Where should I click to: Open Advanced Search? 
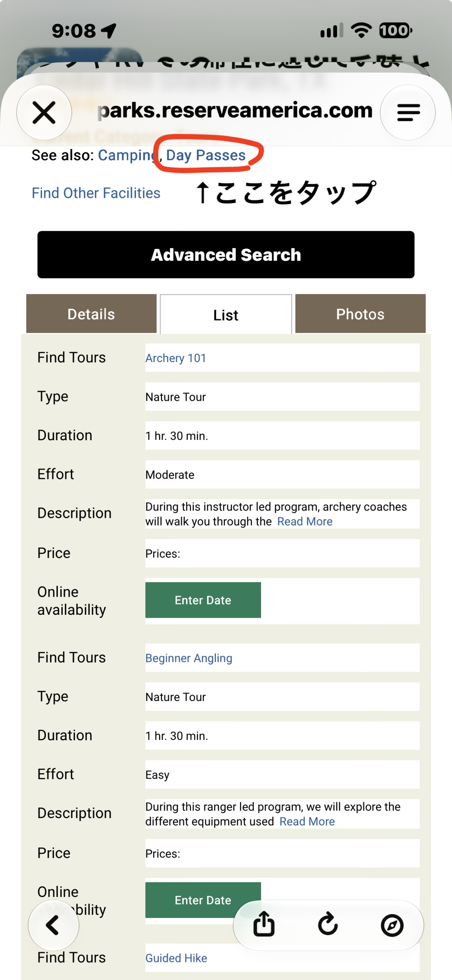226,255
